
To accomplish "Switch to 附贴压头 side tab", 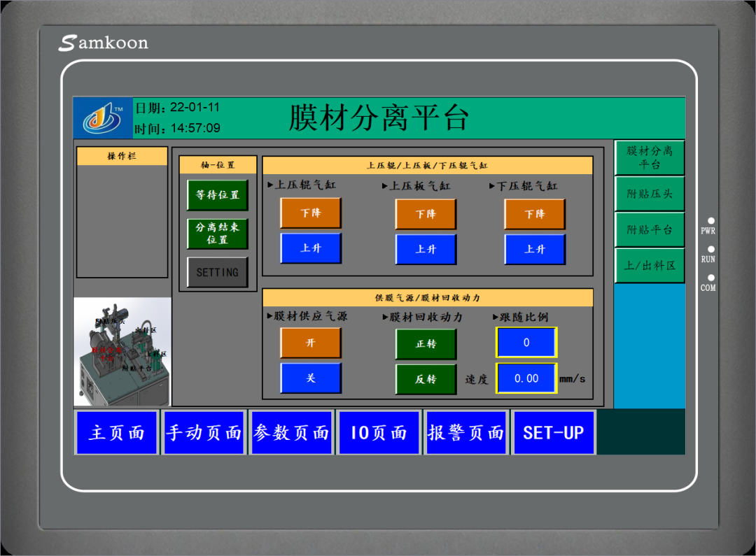I will click(x=649, y=194).
